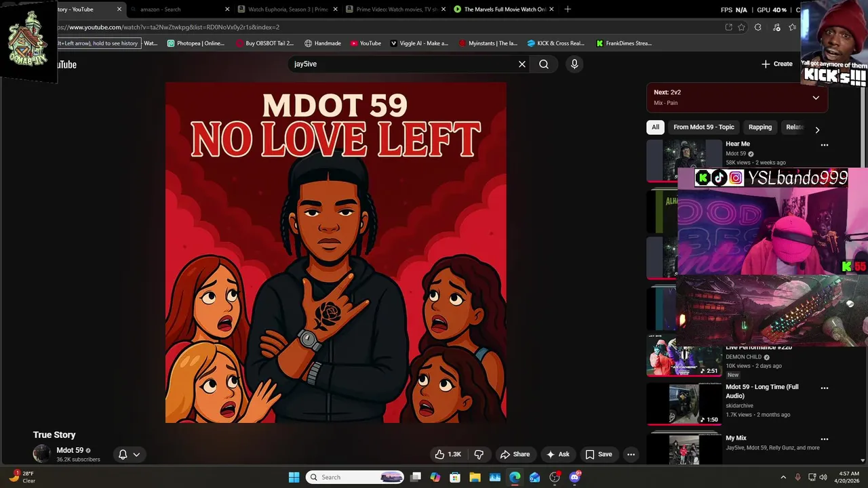The height and width of the screenshot is (488, 868).
Task: Open the Handmade bookmark
Action: coord(323,43)
